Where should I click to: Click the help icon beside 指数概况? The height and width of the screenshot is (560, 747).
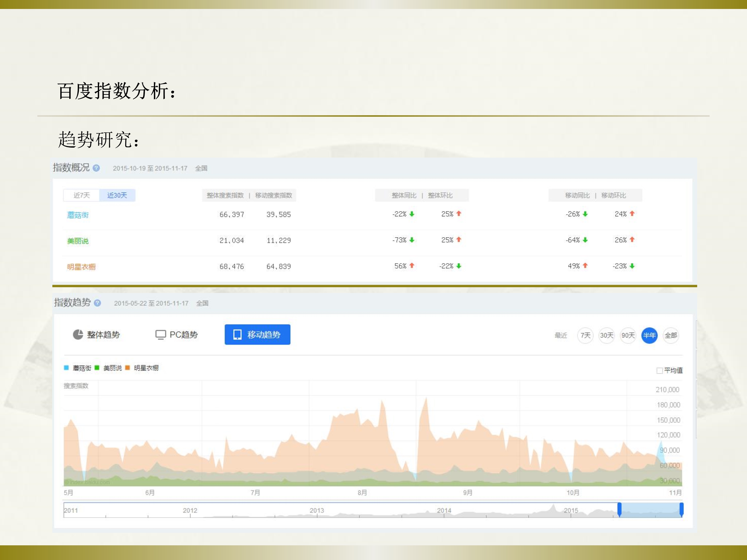click(x=96, y=168)
